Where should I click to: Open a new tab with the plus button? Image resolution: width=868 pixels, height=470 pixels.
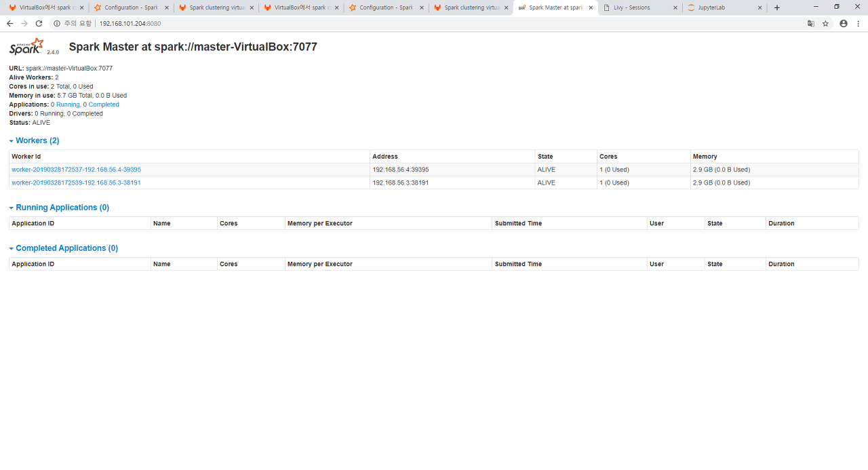(777, 7)
